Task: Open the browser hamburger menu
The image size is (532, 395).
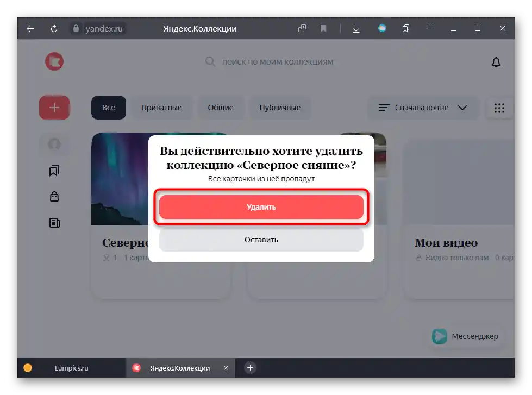Action: 429,28
